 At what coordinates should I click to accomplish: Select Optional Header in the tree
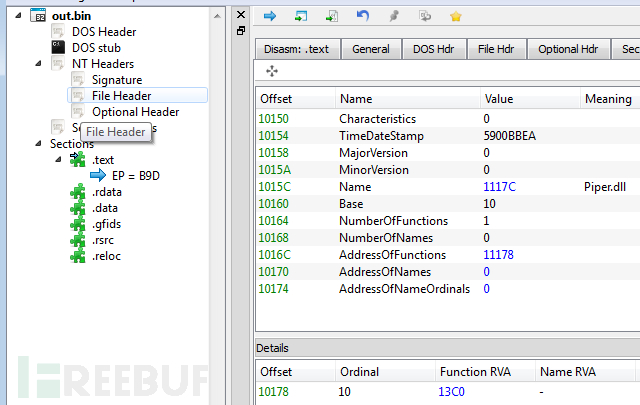(x=135, y=112)
